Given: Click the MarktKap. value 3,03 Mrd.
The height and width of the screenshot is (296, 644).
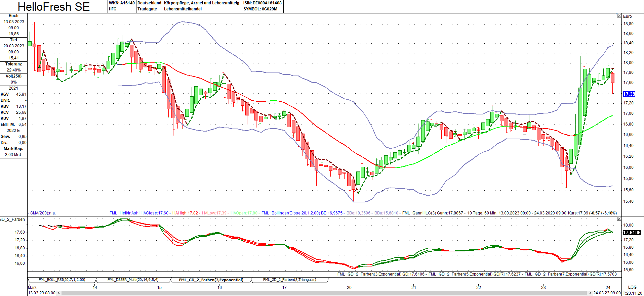Looking at the screenshot, I should coord(13,155).
